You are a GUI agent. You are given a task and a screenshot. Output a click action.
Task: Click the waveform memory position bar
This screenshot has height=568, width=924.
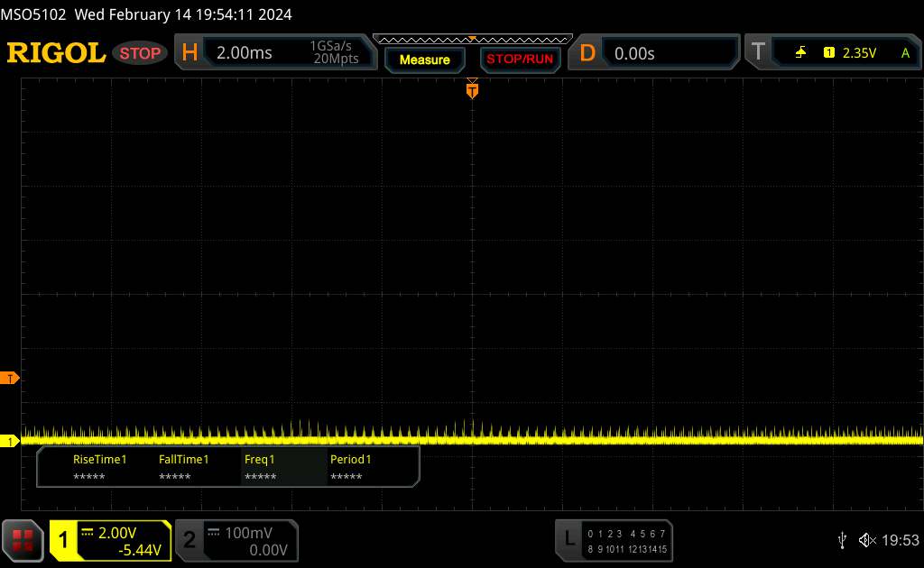click(471, 39)
